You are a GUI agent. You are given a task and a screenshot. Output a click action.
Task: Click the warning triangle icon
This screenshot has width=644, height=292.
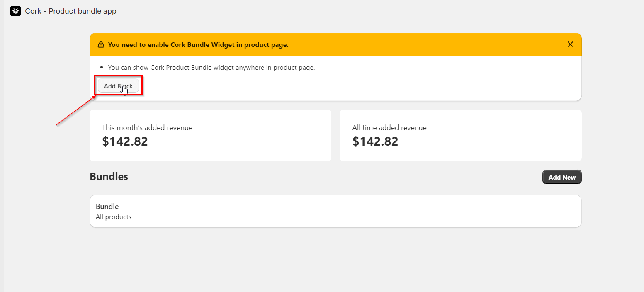pyautogui.click(x=101, y=44)
